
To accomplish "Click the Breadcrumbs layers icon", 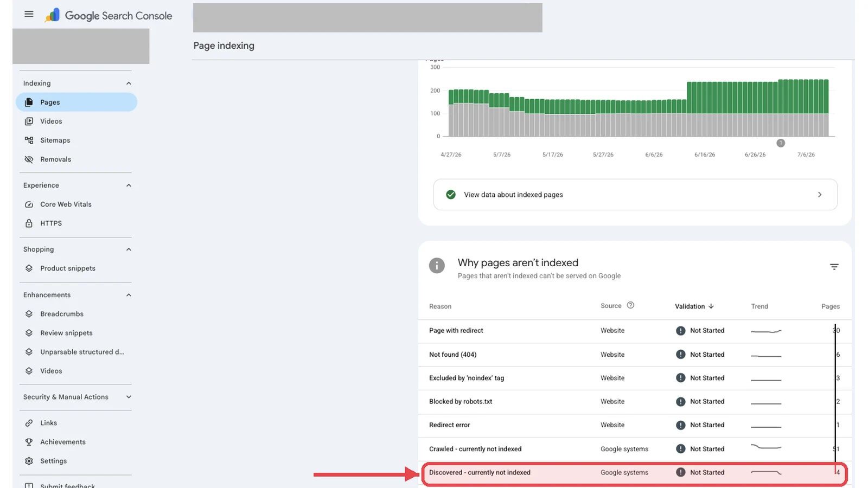I will pos(29,313).
